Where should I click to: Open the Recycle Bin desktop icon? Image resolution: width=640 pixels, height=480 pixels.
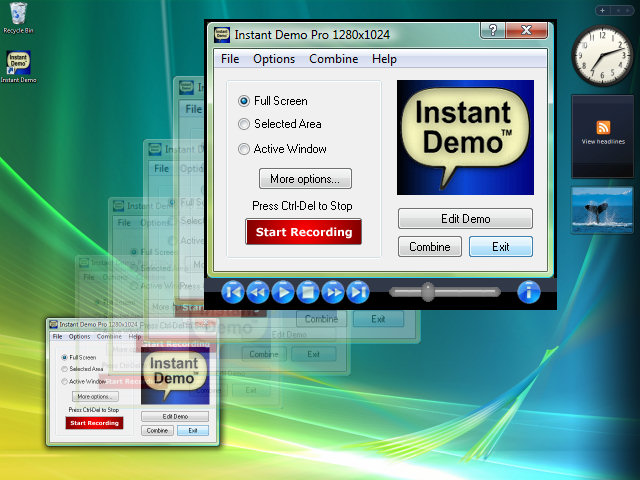(x=18, y=18)
